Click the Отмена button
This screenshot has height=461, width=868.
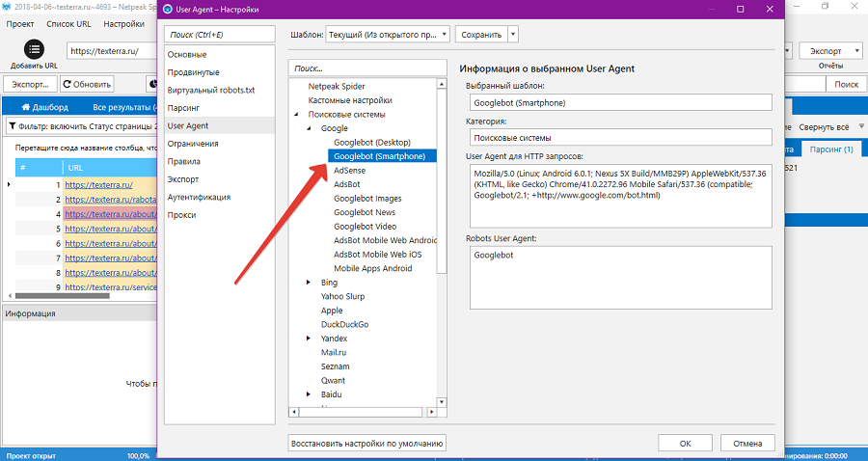pyautogui.click(x=747, y=444)
